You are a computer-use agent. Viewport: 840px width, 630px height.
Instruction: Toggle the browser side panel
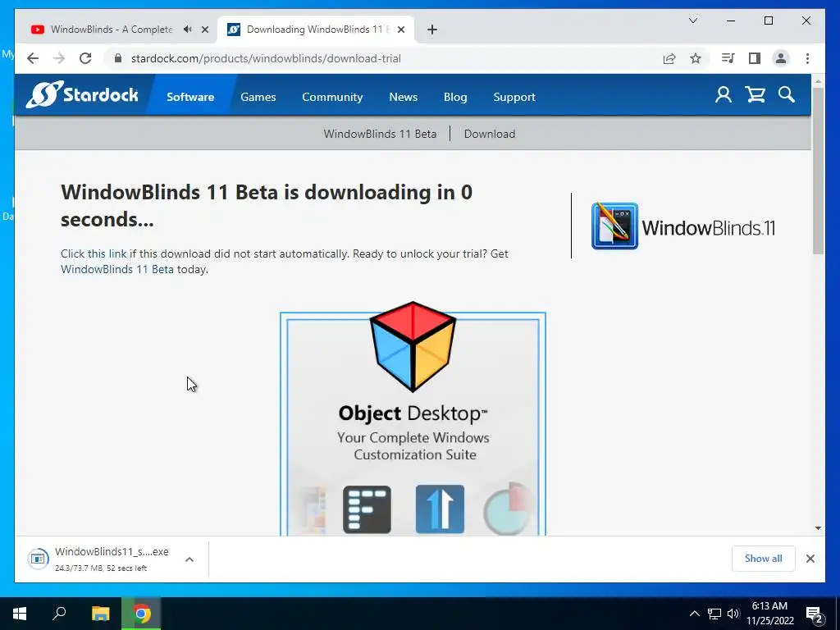coord(755,58)
